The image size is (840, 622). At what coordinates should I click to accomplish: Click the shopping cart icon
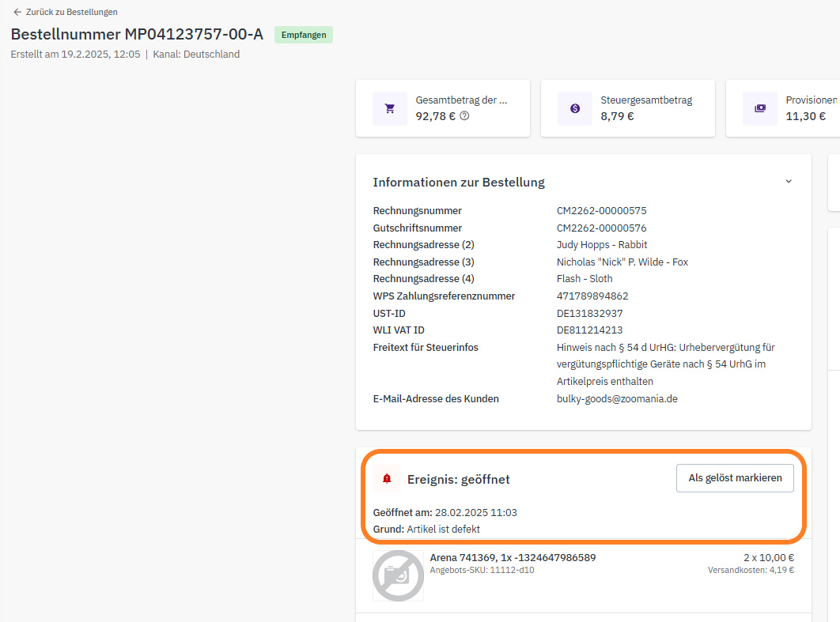(390, 108)
